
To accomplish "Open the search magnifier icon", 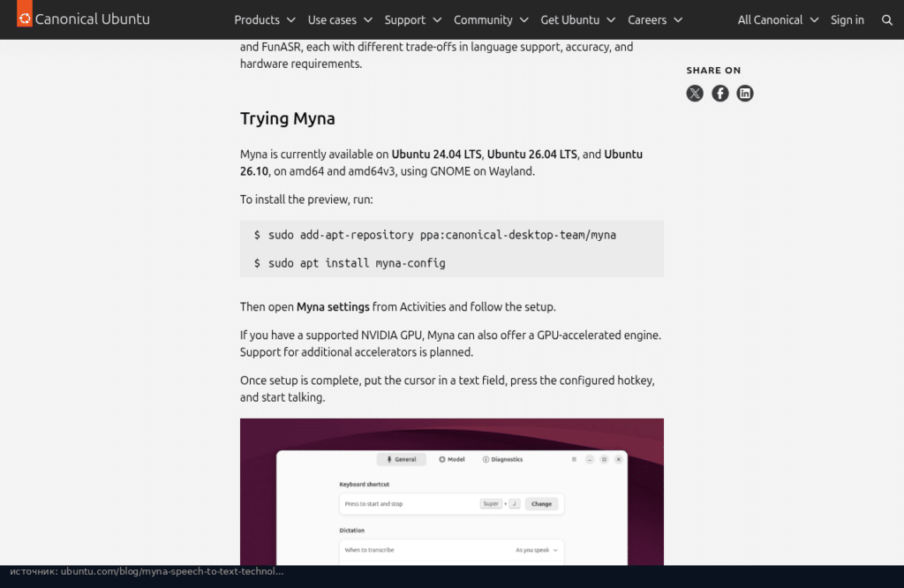I will click(886, 20).
